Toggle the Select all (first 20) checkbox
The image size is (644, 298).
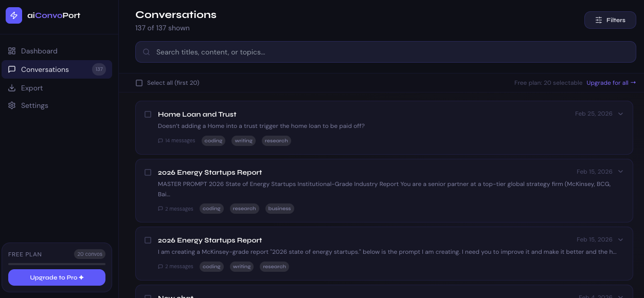pyautogui.click(x=139, y=83)
